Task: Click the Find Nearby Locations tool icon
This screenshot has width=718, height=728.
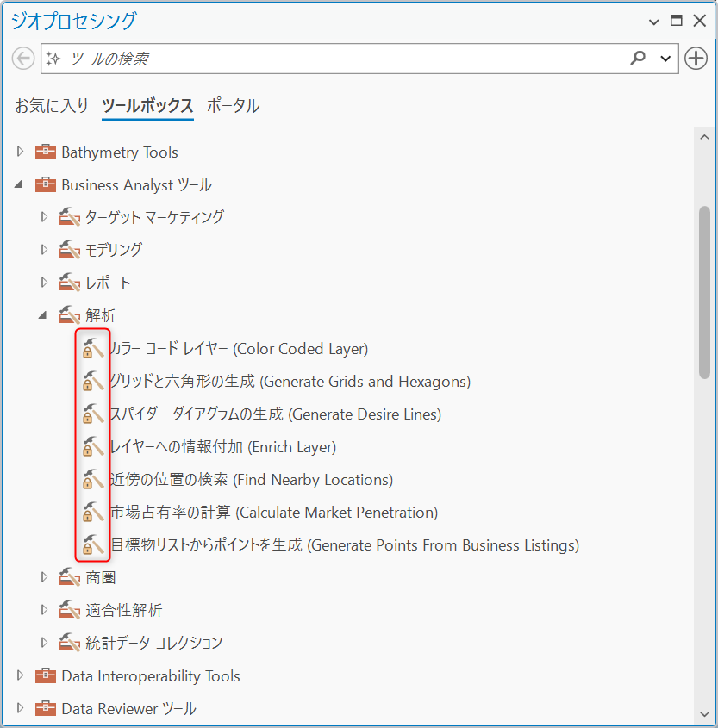Action: point(92,480)
